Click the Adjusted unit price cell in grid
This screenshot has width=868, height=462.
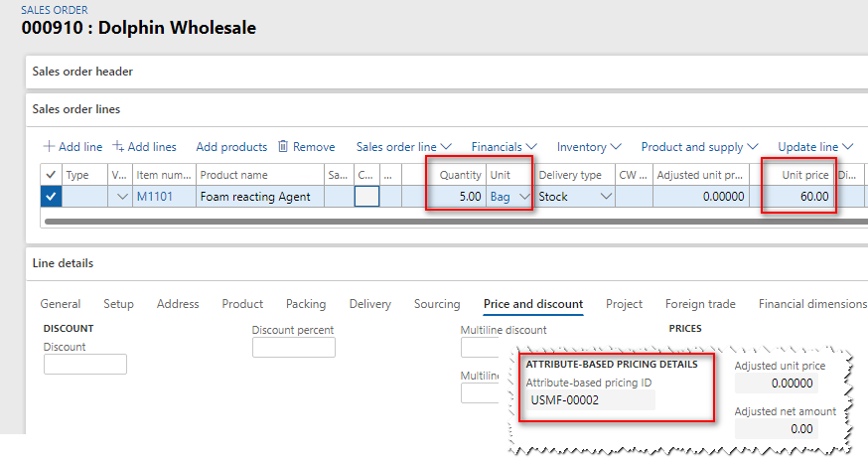701,197
